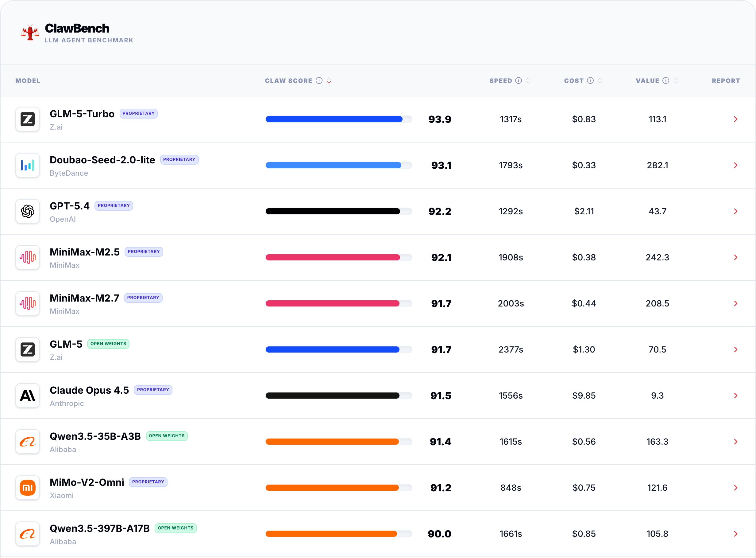756x558 pixels.
Task: Select the Qwen3.5-35B-A3B model name
Action: click(95, 436)
